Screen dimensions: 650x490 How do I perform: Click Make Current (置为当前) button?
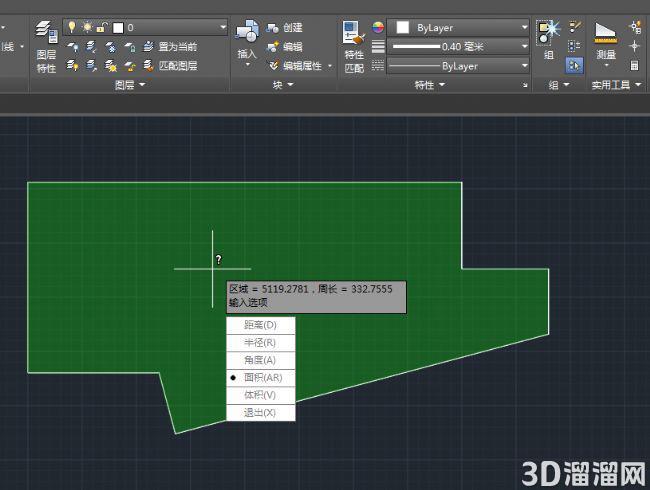click(x=170, y=46)
